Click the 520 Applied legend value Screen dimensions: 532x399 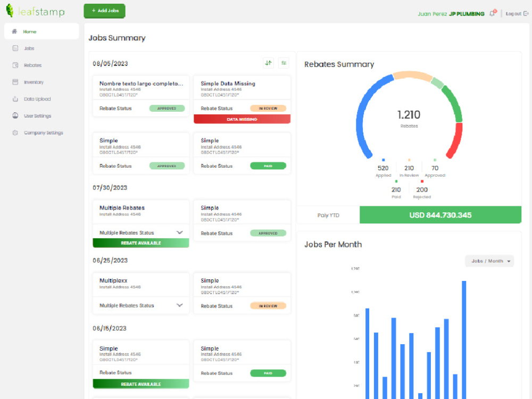[x=383, y=168]
